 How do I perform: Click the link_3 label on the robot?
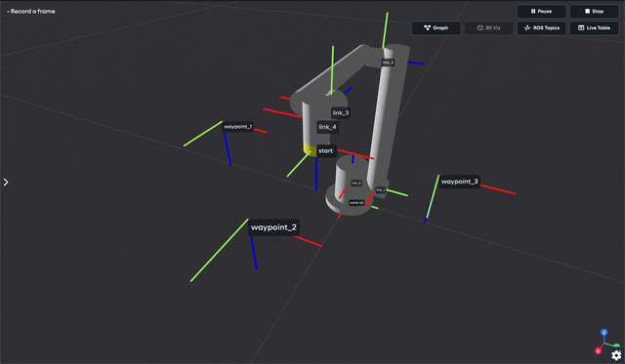click(x=341, y=112)
